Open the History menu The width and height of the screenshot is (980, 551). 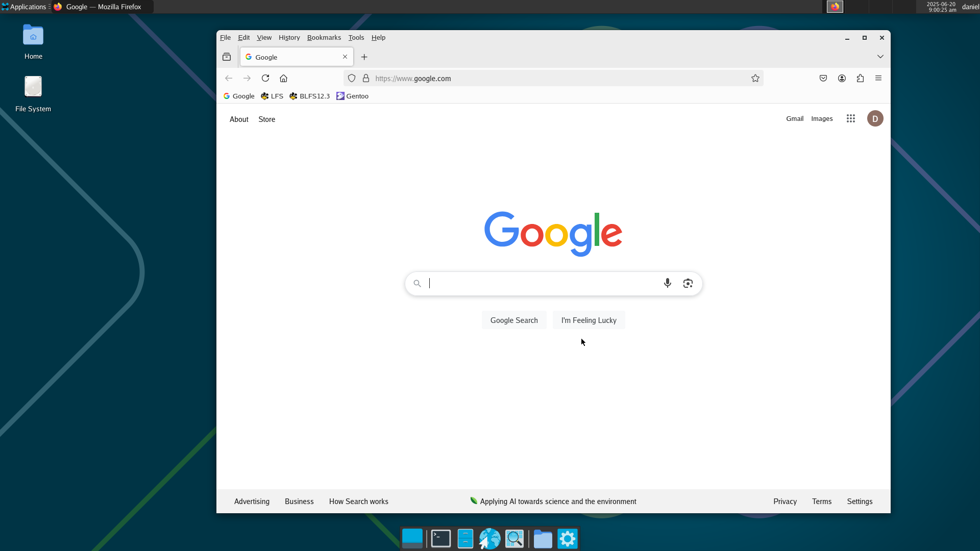[289, 37]
